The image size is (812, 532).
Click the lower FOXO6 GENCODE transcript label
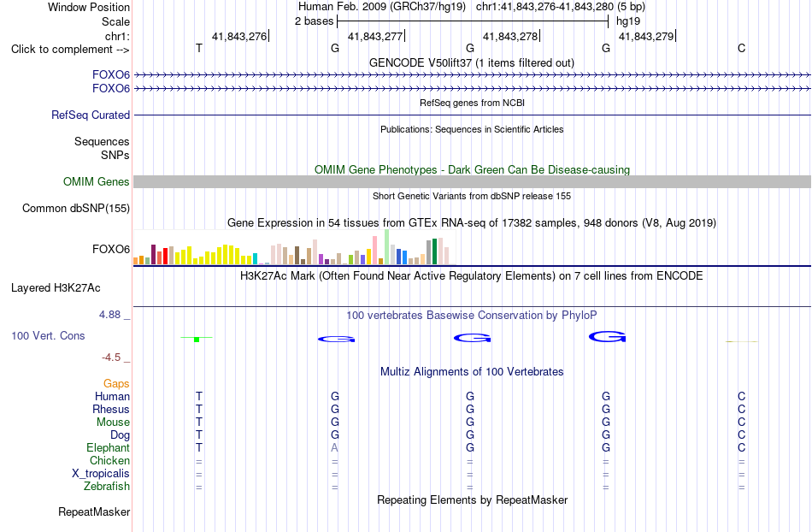(x=111, y=89)
